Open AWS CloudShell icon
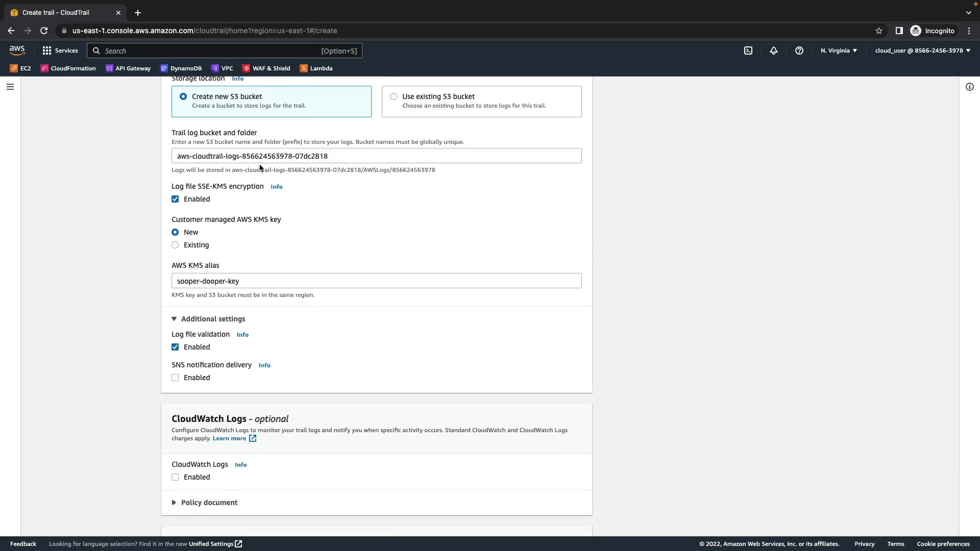Screen dimensions: 980x551 748,51
